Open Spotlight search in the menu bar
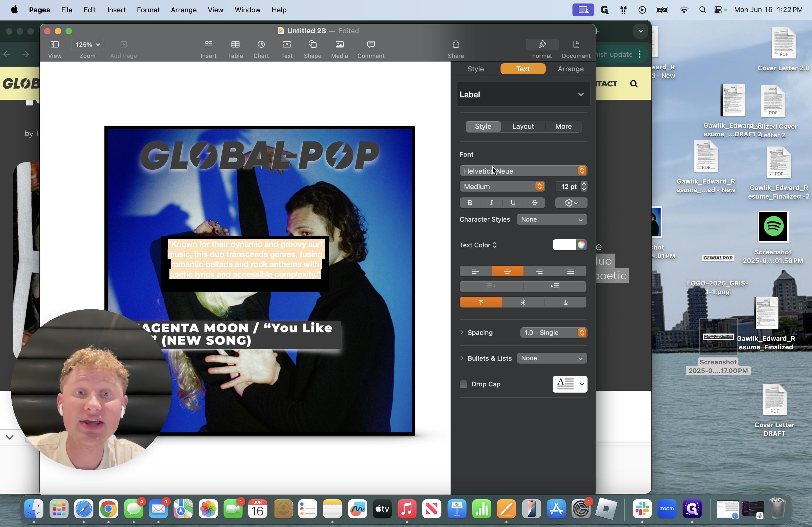Viewport: 812px width, 527px height. pos(702,10)
